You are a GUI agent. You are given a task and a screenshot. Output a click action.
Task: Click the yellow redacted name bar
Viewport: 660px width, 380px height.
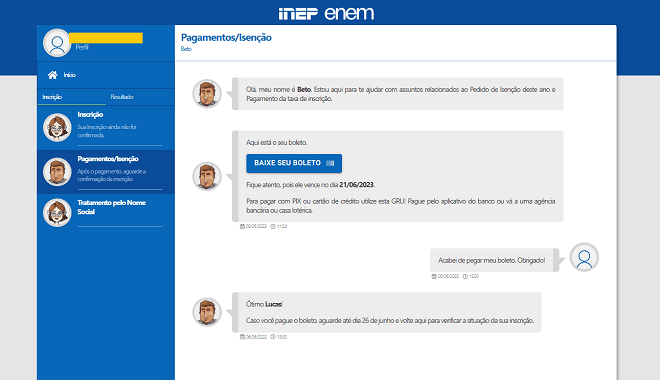[x=106, y=38]
